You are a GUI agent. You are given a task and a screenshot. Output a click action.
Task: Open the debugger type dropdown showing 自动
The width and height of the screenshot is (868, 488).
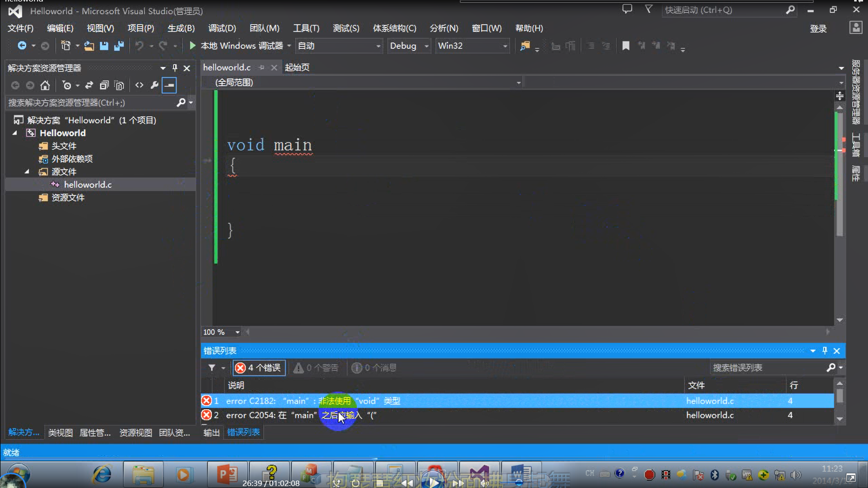click(339, 46)
